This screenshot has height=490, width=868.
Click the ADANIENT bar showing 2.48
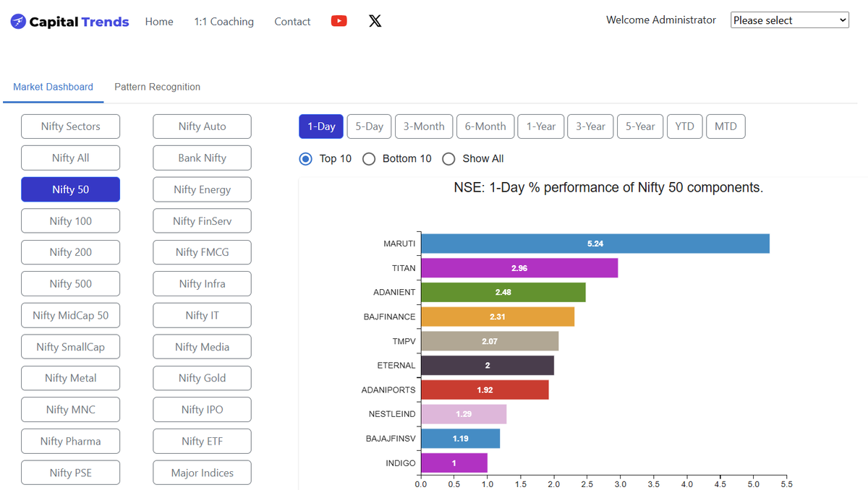[503, 292]
